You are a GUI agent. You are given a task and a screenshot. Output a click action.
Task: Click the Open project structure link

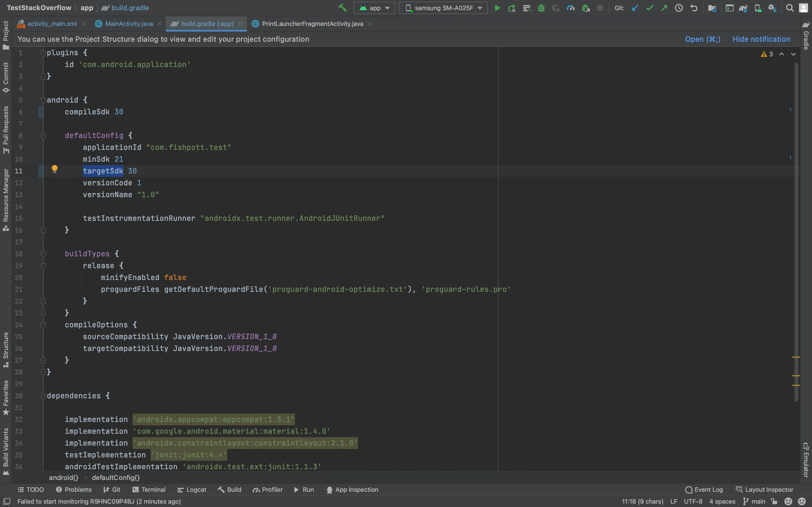click(702, 39)
